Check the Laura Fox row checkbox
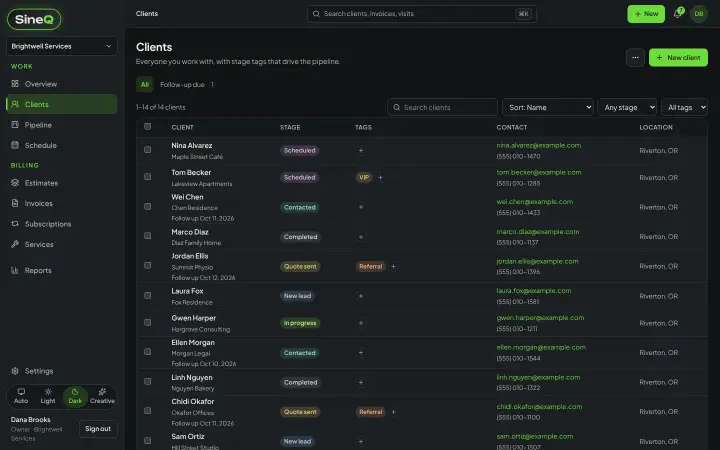 pyautogui.click(x=147, y=296)
